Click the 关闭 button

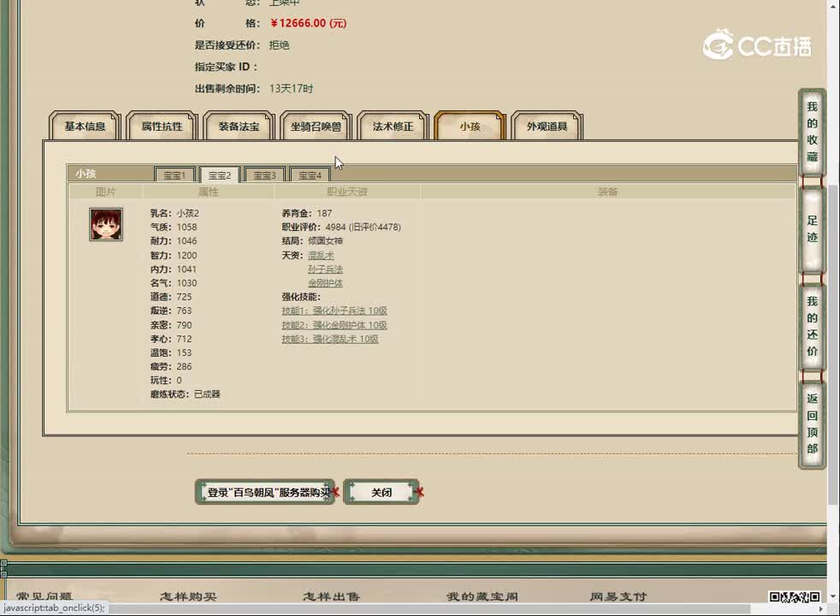[x=382, y=492]
